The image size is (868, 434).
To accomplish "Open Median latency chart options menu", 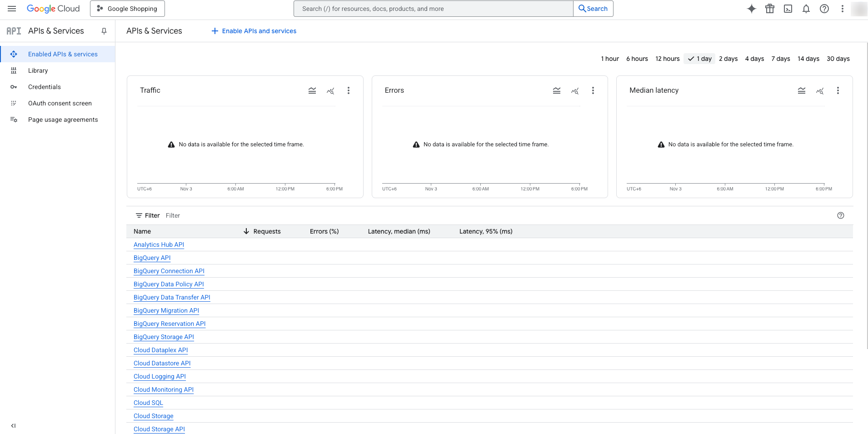I will tap(838, 90).
